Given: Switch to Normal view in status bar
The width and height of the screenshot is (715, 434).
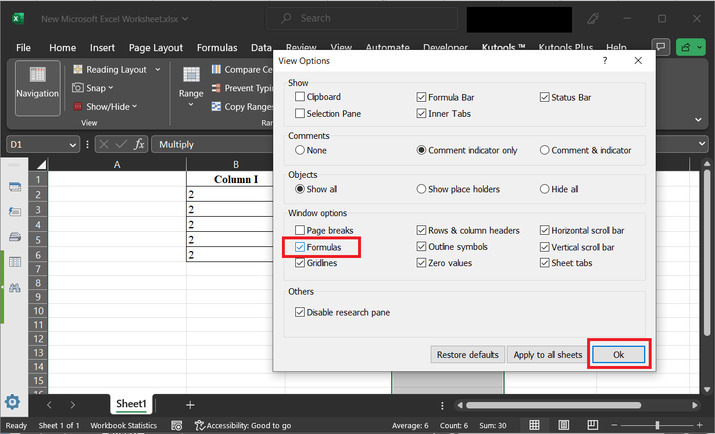Looking at the screenshot, I should (534, 425).
